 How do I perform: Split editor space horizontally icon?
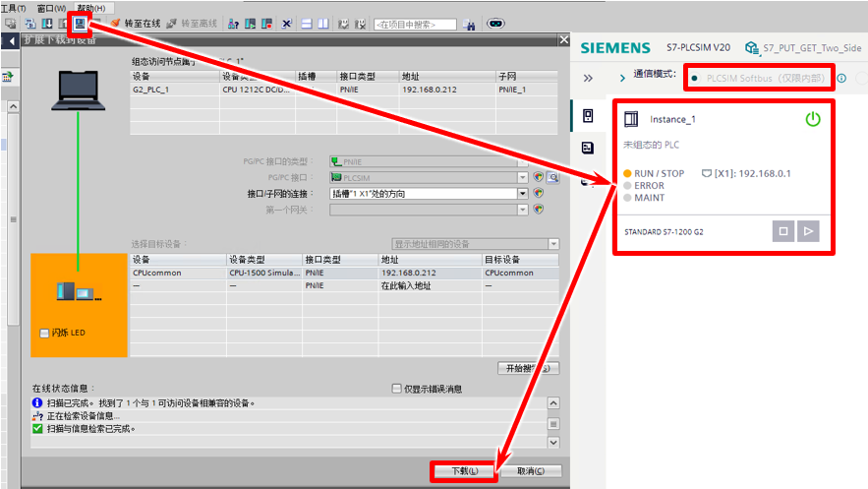tap(307, 24)
